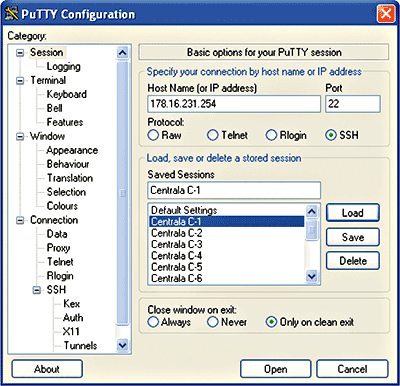
Task: Open the Behaviour category
Action: [68, 164]
